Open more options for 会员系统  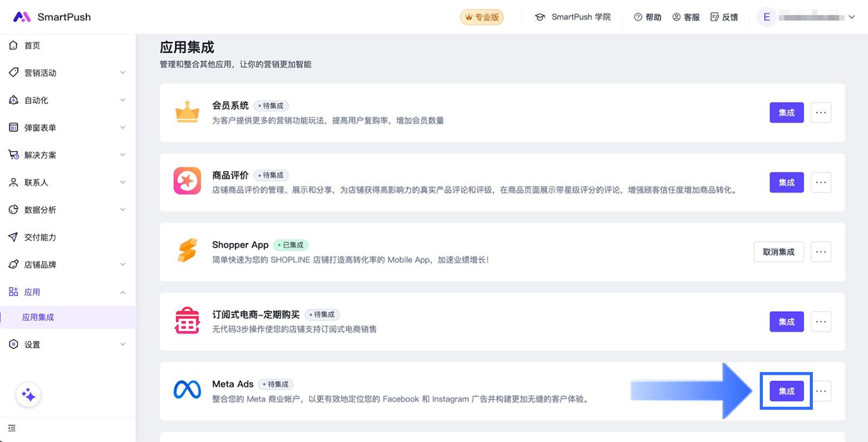[821, 113]
